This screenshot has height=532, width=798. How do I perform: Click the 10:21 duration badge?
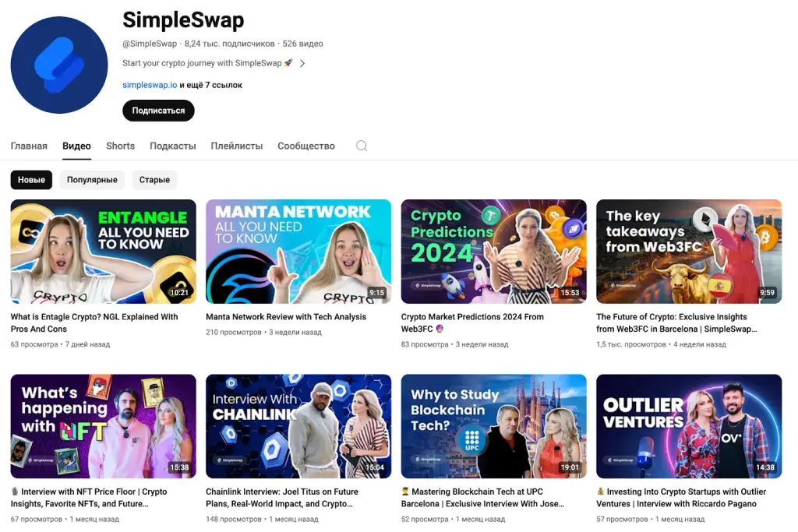click(x=179, y=292)
